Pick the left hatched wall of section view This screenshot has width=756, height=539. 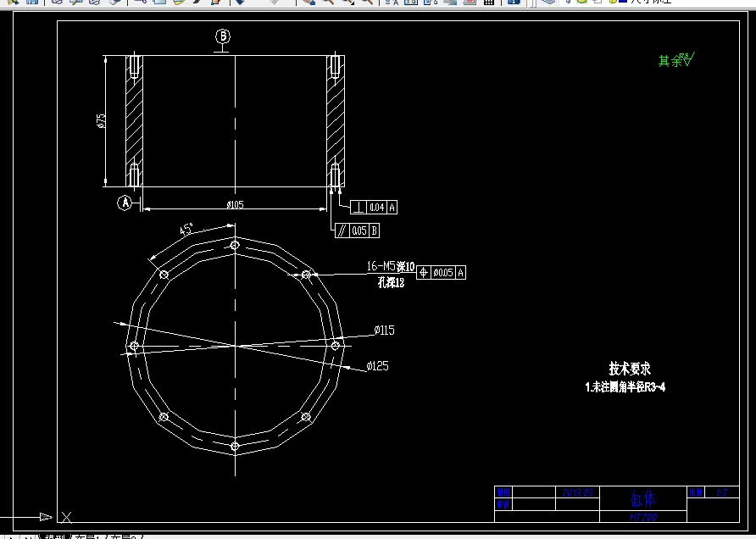tap(134, 120)
